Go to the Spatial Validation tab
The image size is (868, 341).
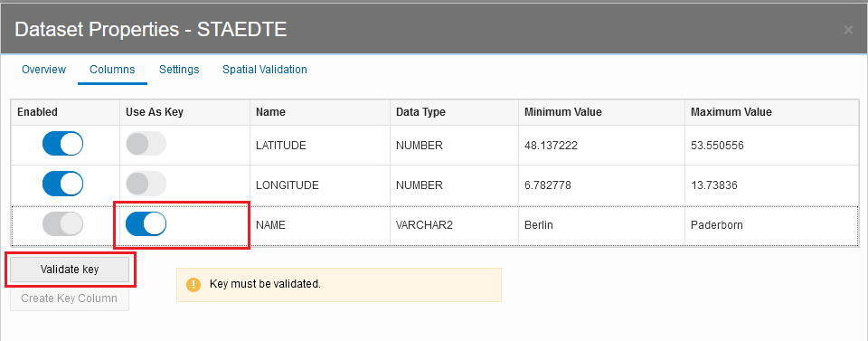(265, 70)
